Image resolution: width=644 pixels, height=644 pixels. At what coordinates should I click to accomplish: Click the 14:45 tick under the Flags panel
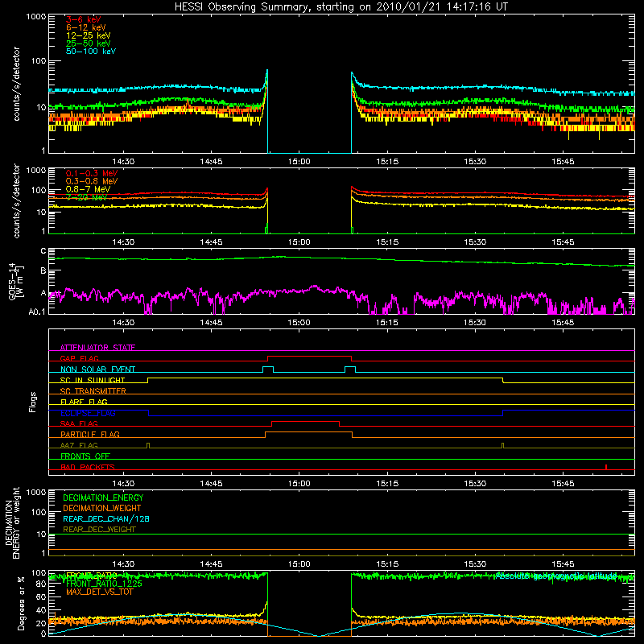point(211,484)
